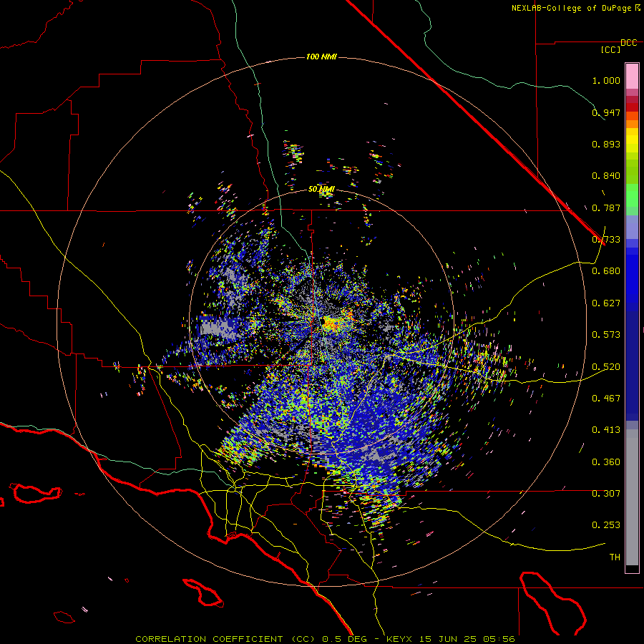Select the 0.680 scale value
644x644 pixels.
(x=606, y=271)
